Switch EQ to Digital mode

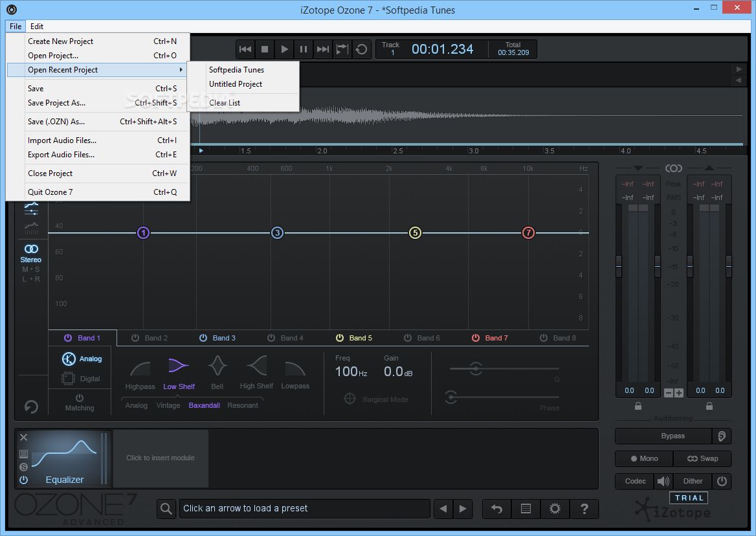82,379
